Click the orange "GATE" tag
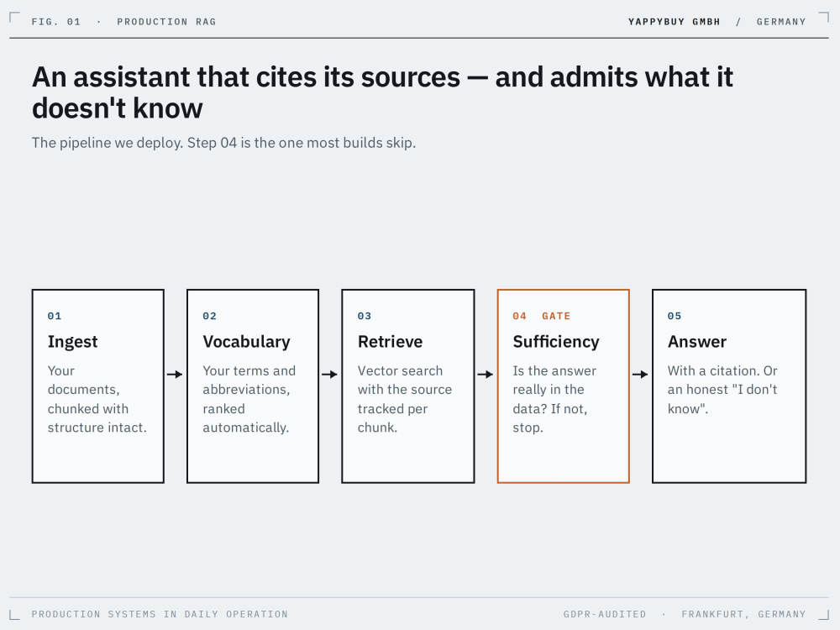 tap(556, 316)
